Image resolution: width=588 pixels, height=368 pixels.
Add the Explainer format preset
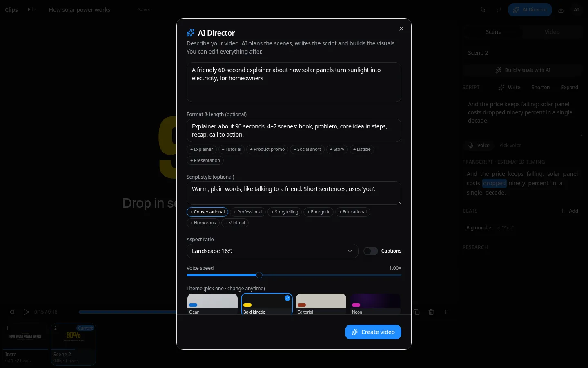(x=201, y=149)
